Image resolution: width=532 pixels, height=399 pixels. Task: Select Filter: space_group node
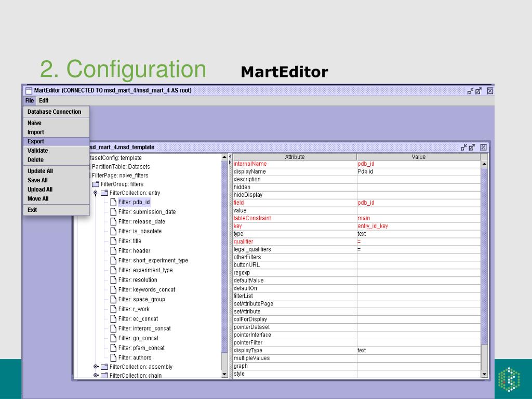tap(141, 300)
